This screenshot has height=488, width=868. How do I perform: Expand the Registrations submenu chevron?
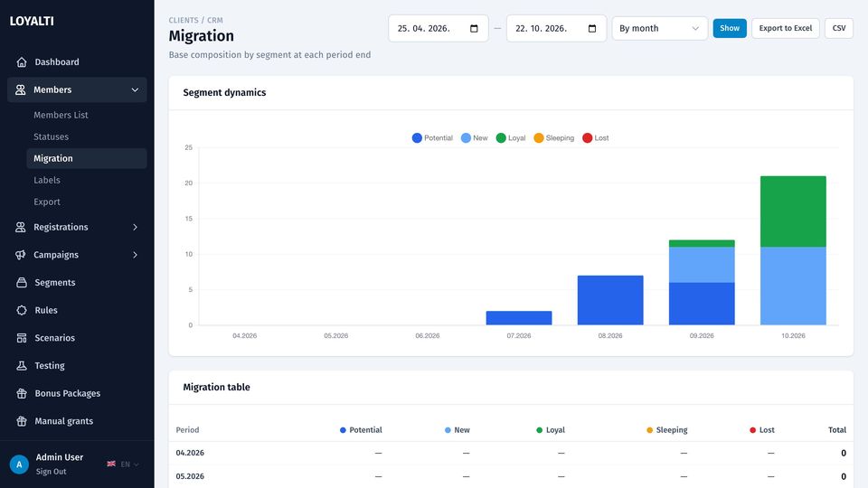click(x=135, y=227)
